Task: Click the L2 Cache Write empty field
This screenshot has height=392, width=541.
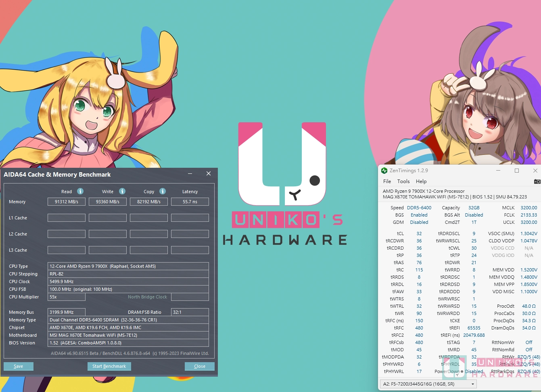Action: pos(108,234)
